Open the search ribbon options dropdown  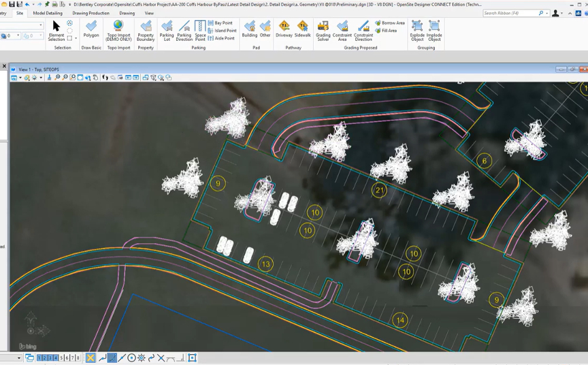tap(547, 13)
